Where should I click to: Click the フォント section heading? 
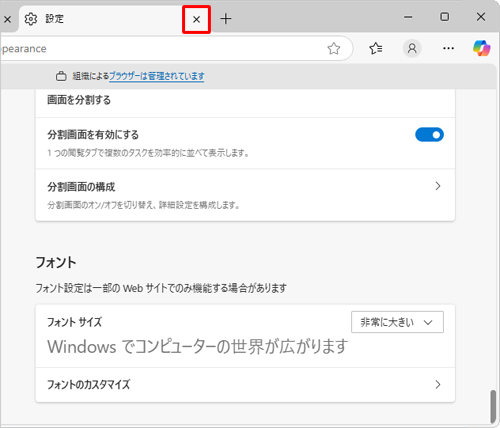pyautogui.click(x=56, y=262)
